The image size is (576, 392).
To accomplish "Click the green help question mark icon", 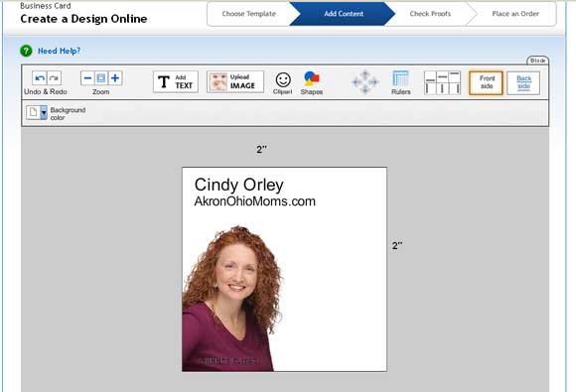I will tap(26, 51).
